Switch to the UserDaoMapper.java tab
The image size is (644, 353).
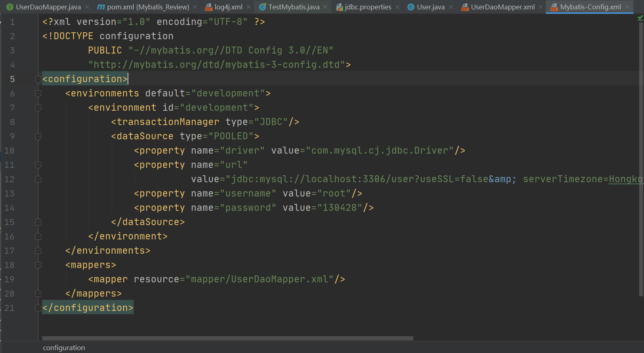click(x=48, y=7)
